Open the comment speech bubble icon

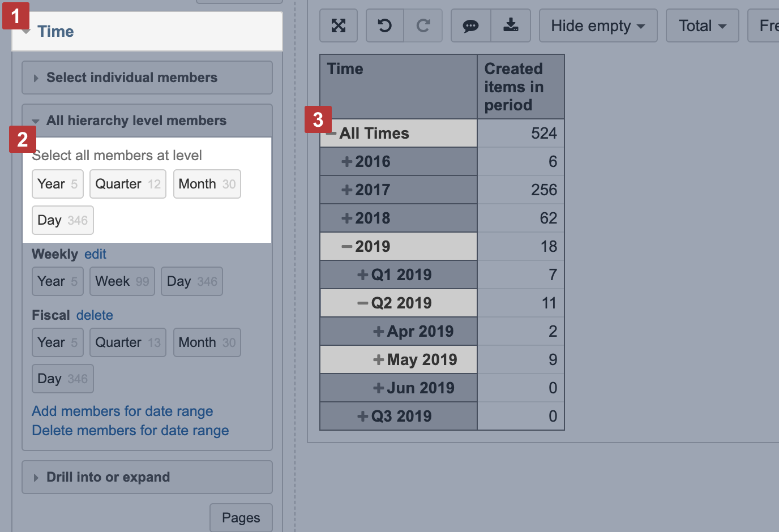tap(470, 25)
